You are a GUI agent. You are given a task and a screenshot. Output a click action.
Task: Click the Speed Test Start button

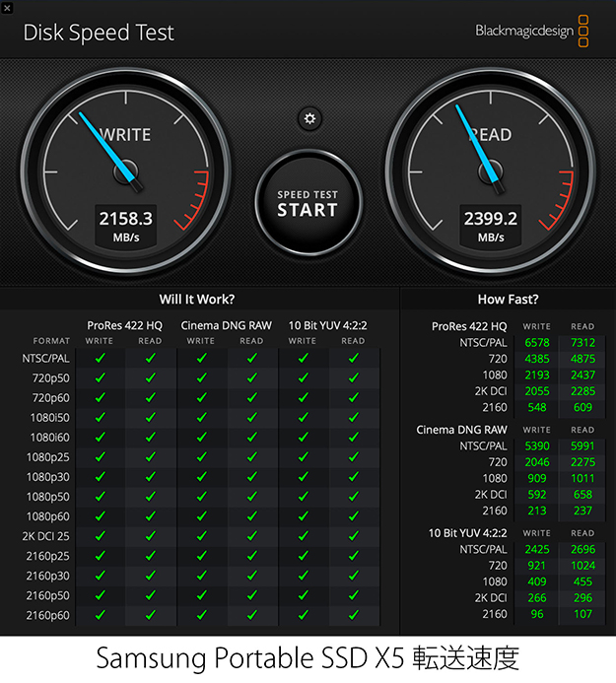[308, 203]
